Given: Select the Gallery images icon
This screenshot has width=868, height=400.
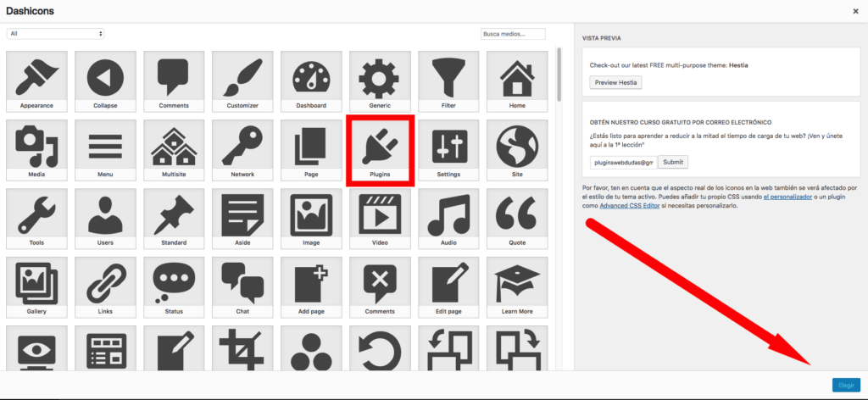Looking at the screenshot, I should [36, 287].
